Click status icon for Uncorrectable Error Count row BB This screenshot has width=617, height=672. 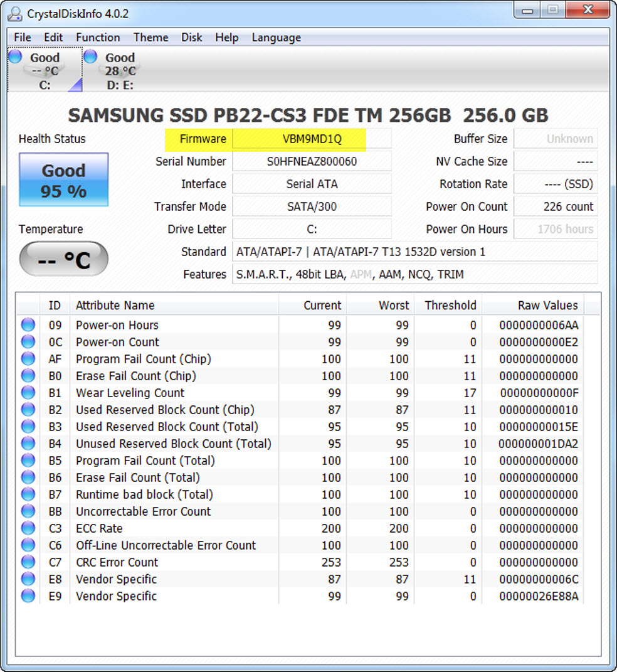pos(28,511)
